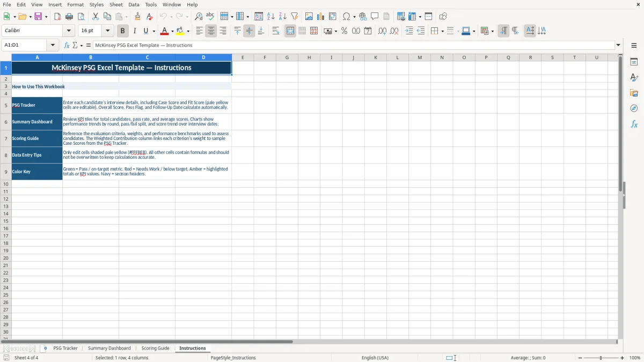Toggle Underline formatting
Image resolution: width=644 pixels, height=362 pixels.
click(145, 31)
